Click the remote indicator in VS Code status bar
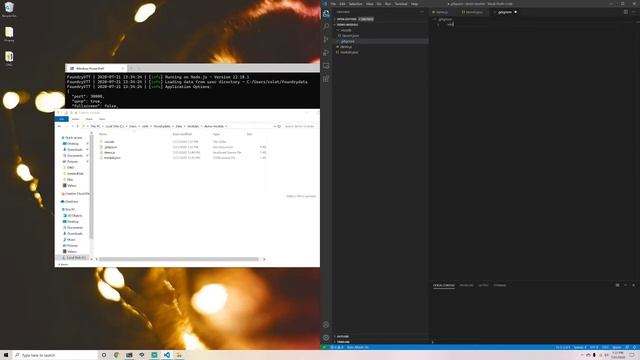Image resolution: width=640 pixels, height=360 pixels. click(x=324, y=347)
